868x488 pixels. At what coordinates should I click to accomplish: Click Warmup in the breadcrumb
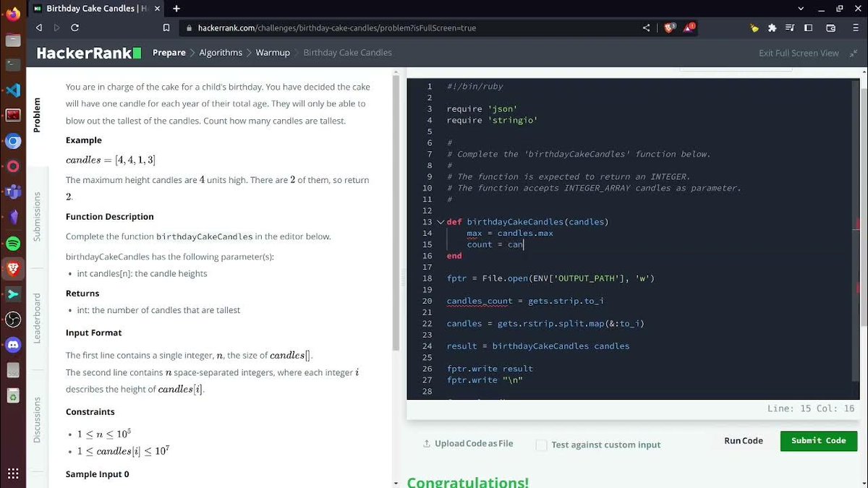[x=273, y=53]
